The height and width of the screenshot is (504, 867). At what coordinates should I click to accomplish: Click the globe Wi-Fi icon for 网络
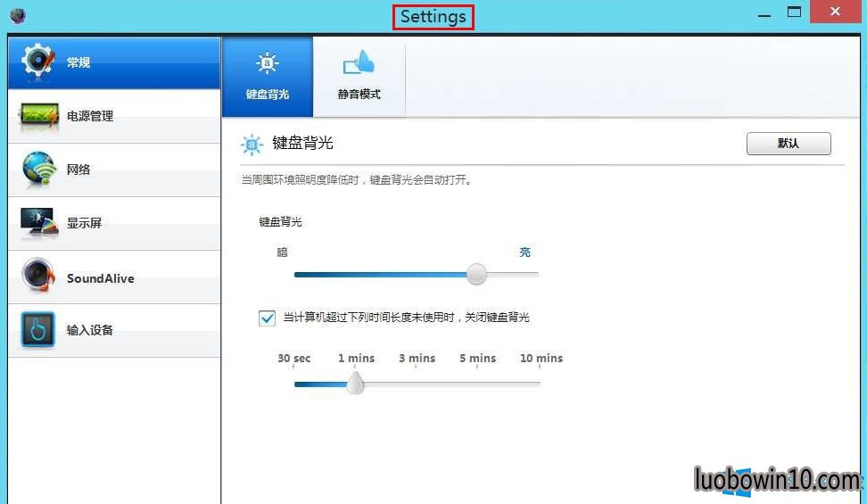38,169
